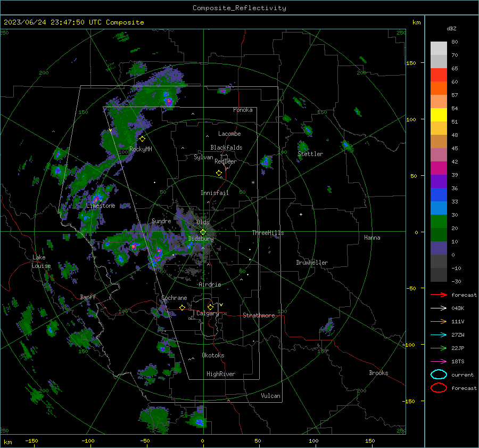
Task: Click the bright yellow 54 dBZ swatch
Action: [x=439, y=115]
